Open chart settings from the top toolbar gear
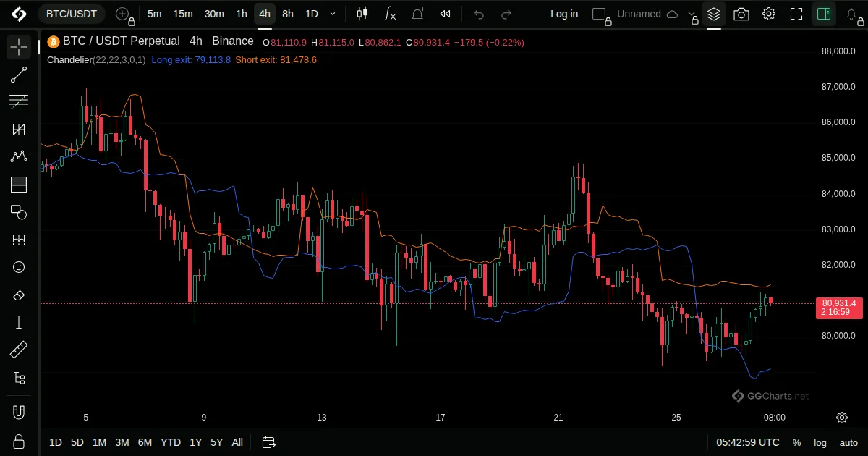Screen dimensions: 868x456 (x=769, y=14)
